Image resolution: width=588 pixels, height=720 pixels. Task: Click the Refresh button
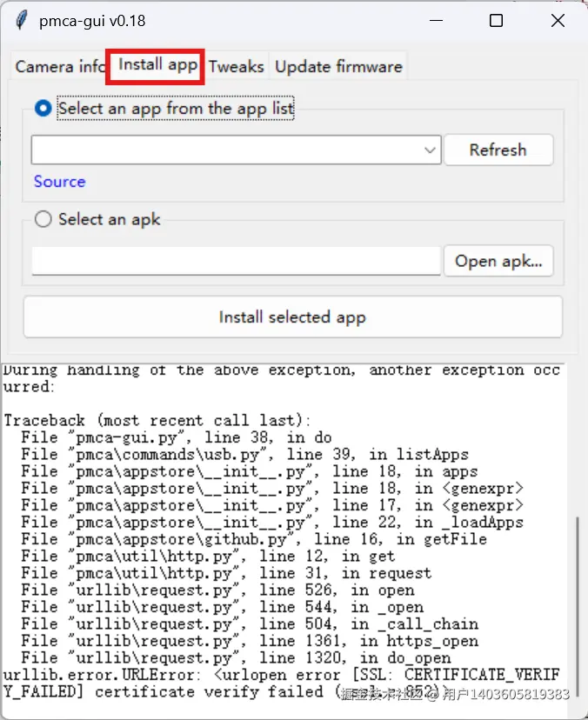click(x=498, y=150)
